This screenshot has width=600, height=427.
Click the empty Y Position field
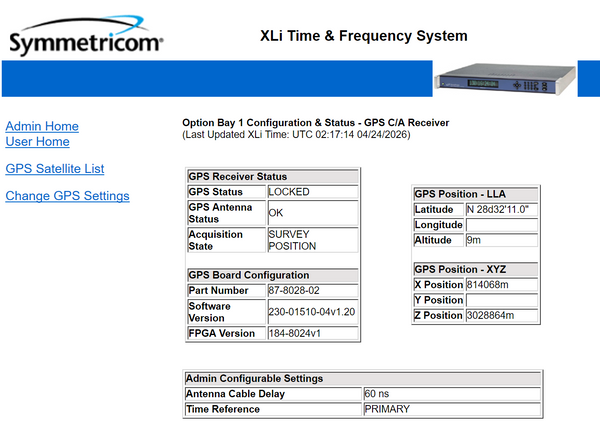[x=501, y=300]
